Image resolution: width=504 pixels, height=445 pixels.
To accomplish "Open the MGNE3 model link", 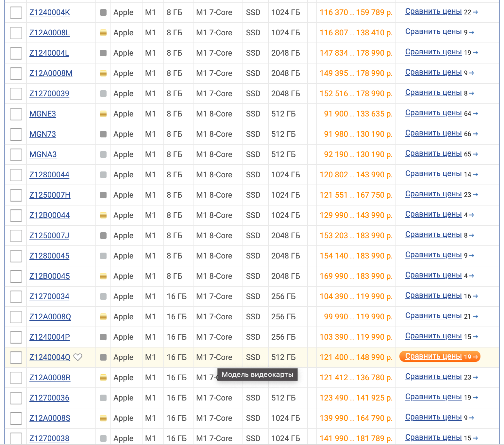I will point(42,114).
